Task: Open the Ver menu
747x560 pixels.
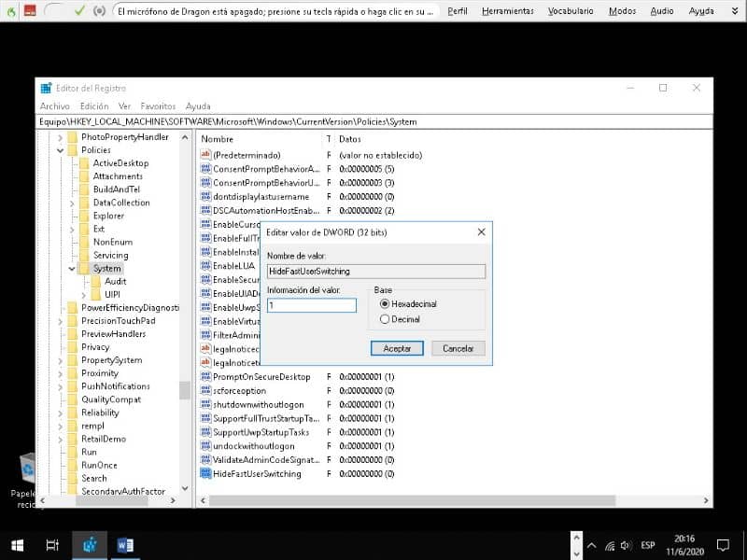Action: point(125,106)
